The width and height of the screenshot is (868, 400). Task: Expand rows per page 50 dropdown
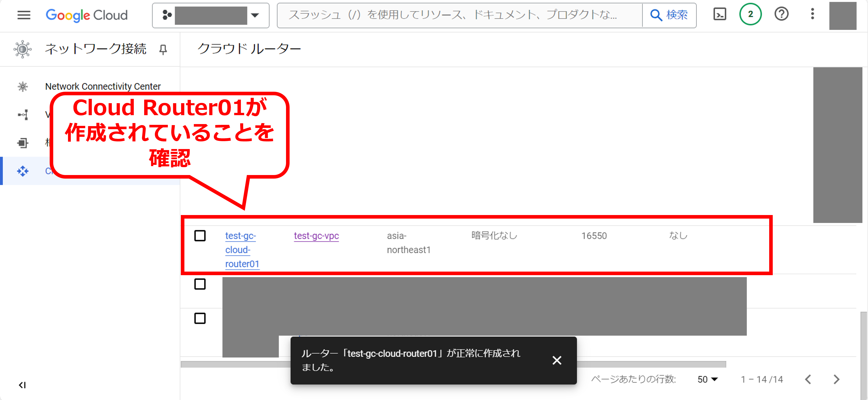707,379
